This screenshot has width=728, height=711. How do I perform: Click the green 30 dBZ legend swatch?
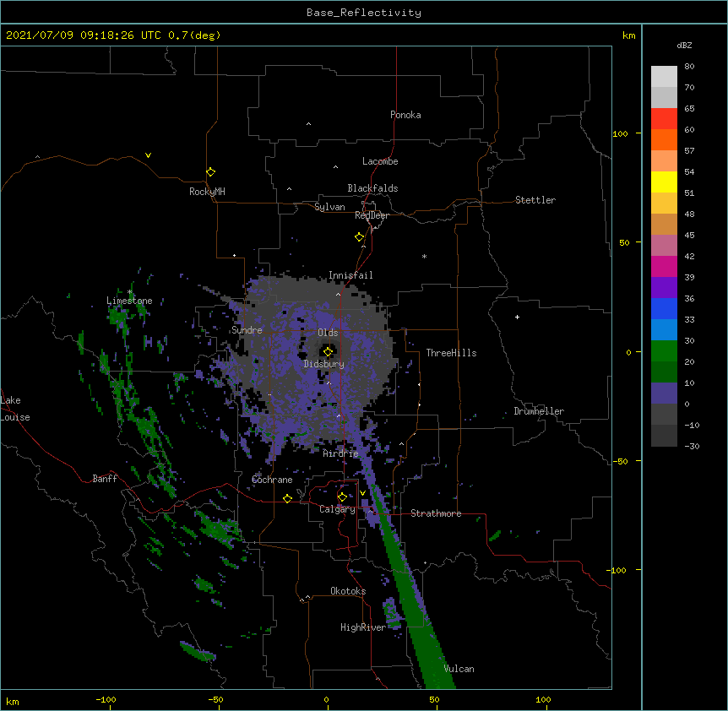point(664,351)
